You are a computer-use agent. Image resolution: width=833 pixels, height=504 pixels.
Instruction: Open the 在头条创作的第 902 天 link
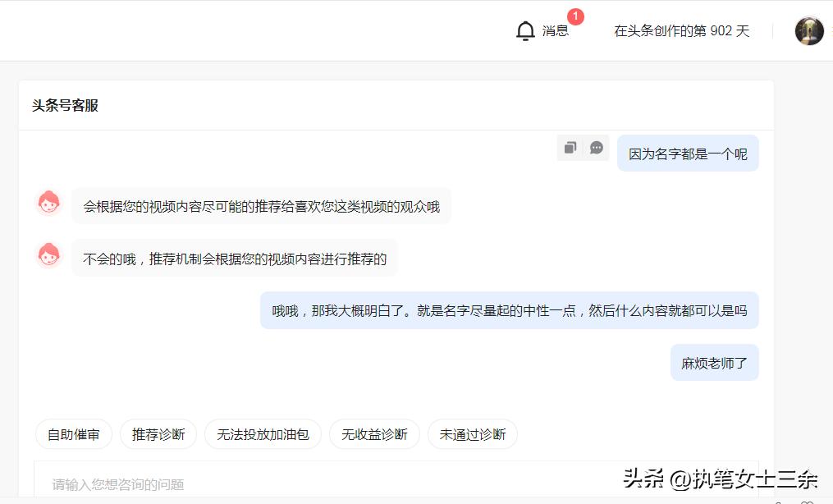point(681,30)
